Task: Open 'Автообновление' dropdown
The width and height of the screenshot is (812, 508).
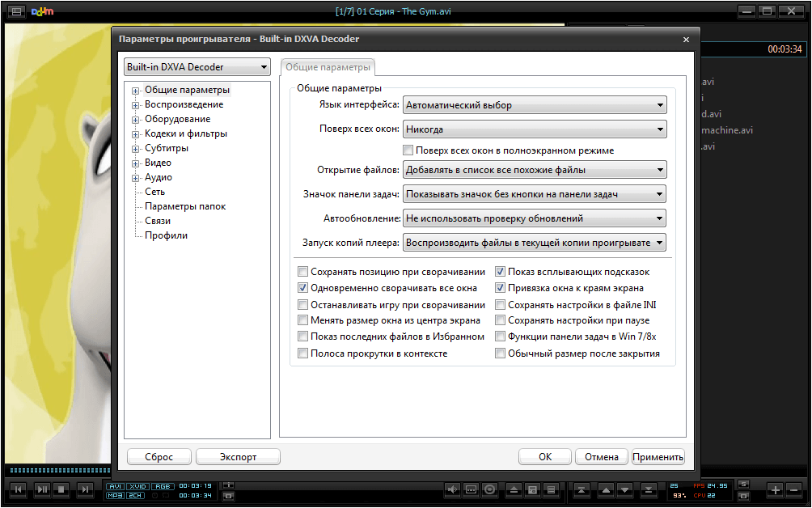Action: pyautogui.click(x=535, y=218)
